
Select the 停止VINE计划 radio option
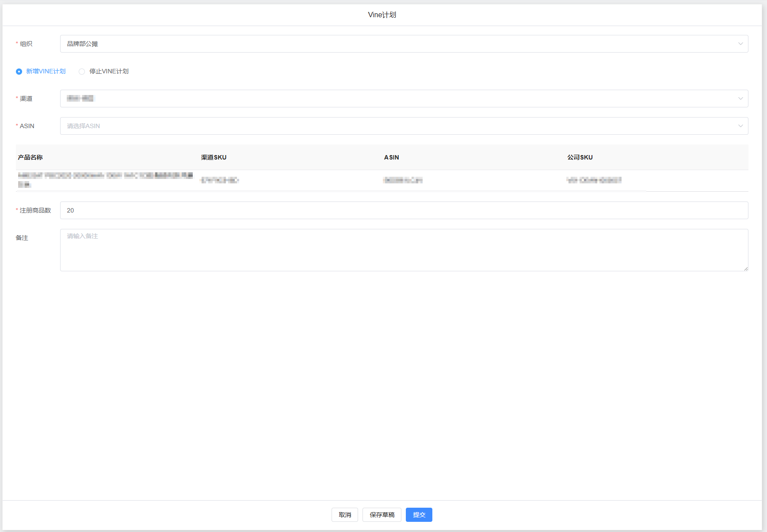(82, 72)
